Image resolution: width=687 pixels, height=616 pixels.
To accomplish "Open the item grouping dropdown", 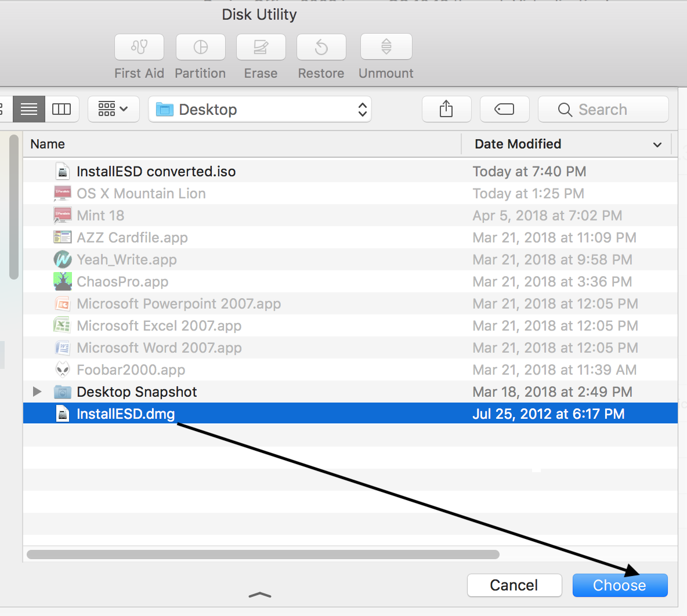I will point(114,109).
